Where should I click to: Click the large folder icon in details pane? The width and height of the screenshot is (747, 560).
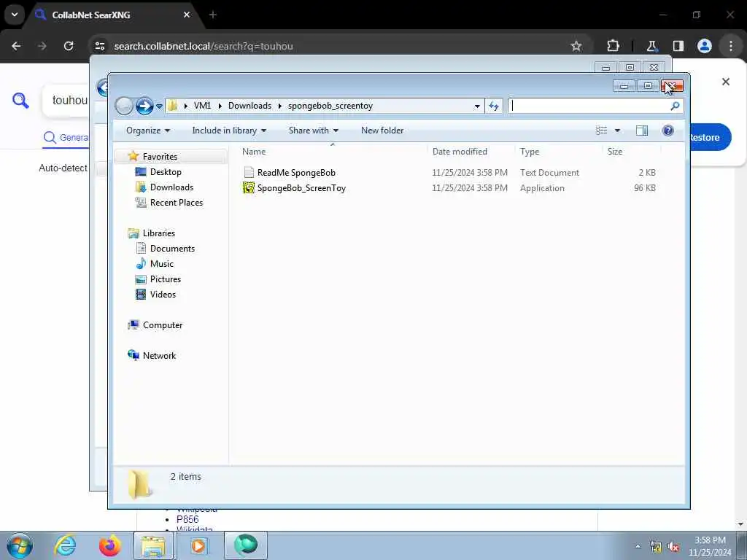click(140, 484)
